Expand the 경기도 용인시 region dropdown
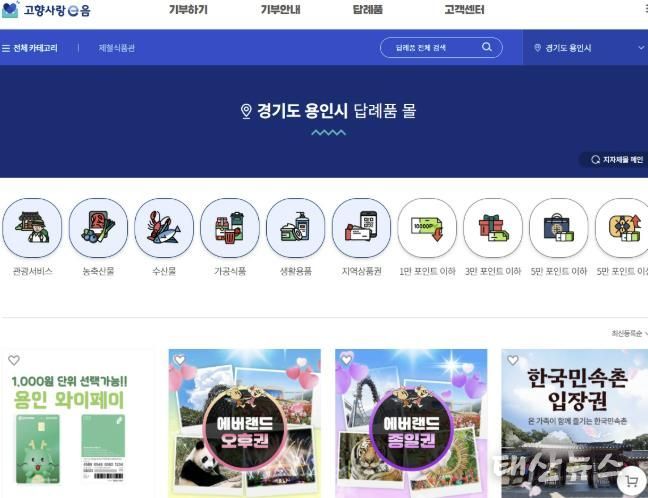Screen dimensions: 648x498 tap(585, 48)
